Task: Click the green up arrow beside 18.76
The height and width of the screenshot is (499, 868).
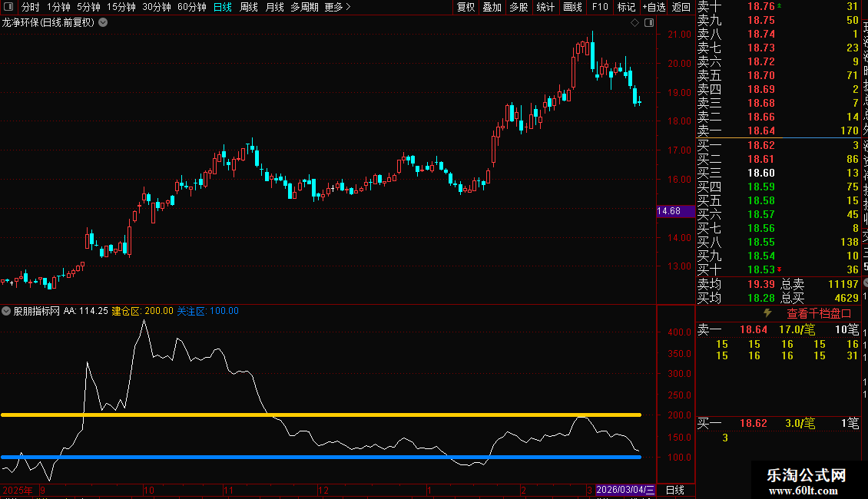Action: pyautogui.click(x=780, y=6)
